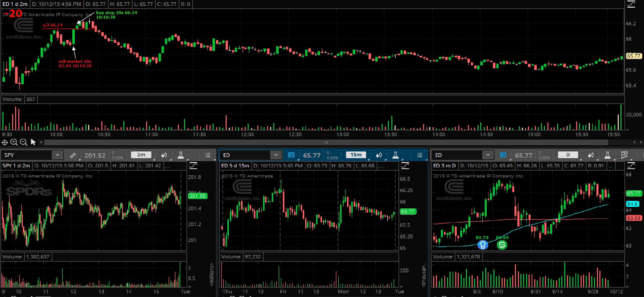Click the 65.77 price bubble on top chart axis

(634, 56)
